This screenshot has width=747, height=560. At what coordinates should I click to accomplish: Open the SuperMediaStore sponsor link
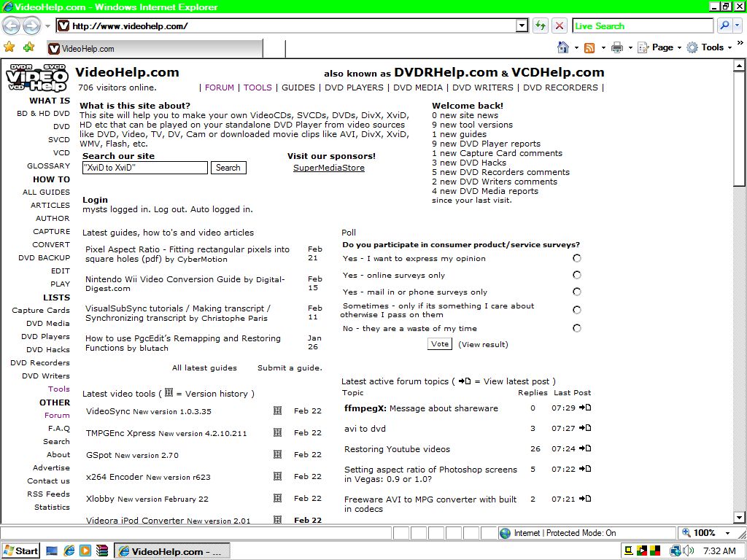[x=329, y=168]
